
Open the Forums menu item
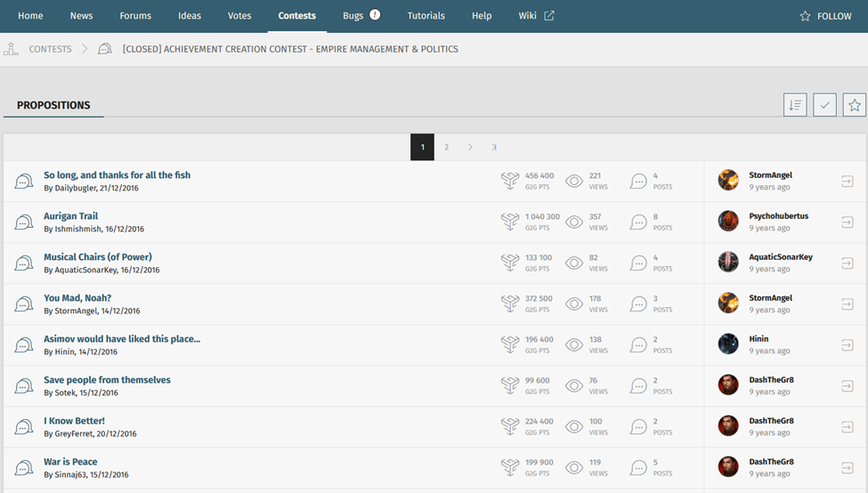135,16
